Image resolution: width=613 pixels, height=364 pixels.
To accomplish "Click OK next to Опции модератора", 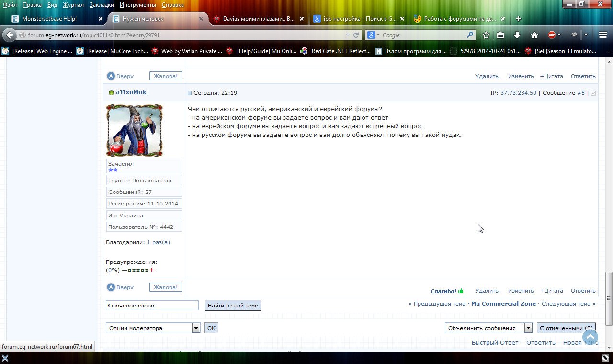I will [211, 328].
